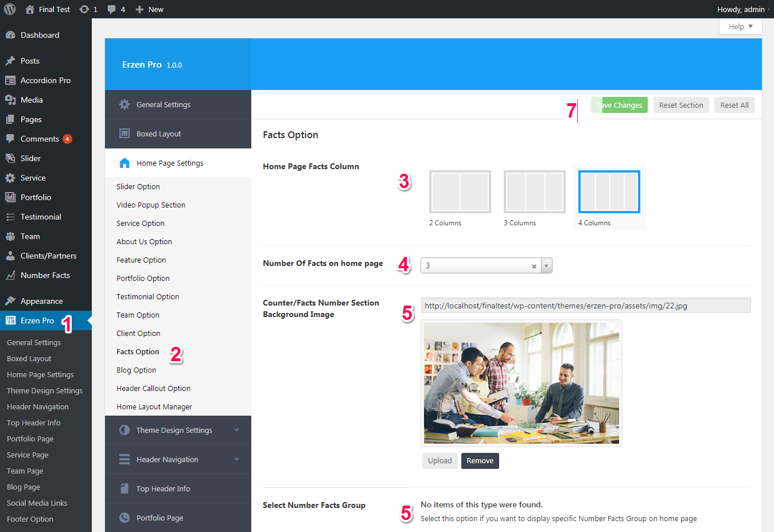Open the Help dropdown
The image size is (774, 532).
click(741, 26)
